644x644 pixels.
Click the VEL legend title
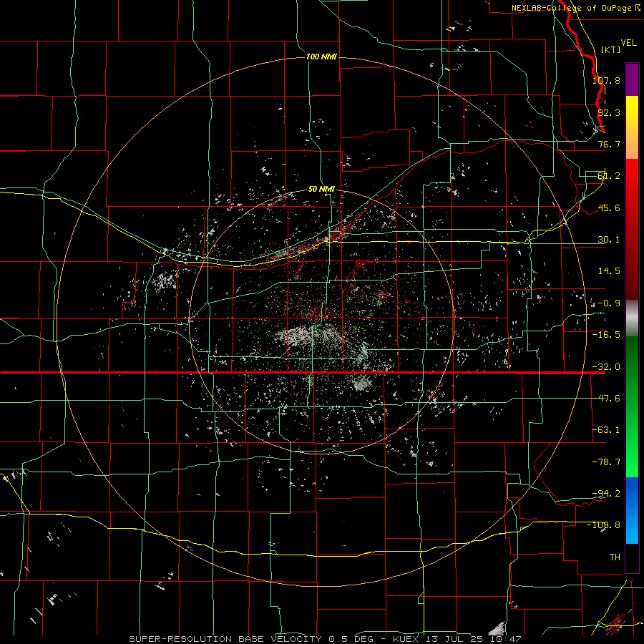click(x=628, y=43)
